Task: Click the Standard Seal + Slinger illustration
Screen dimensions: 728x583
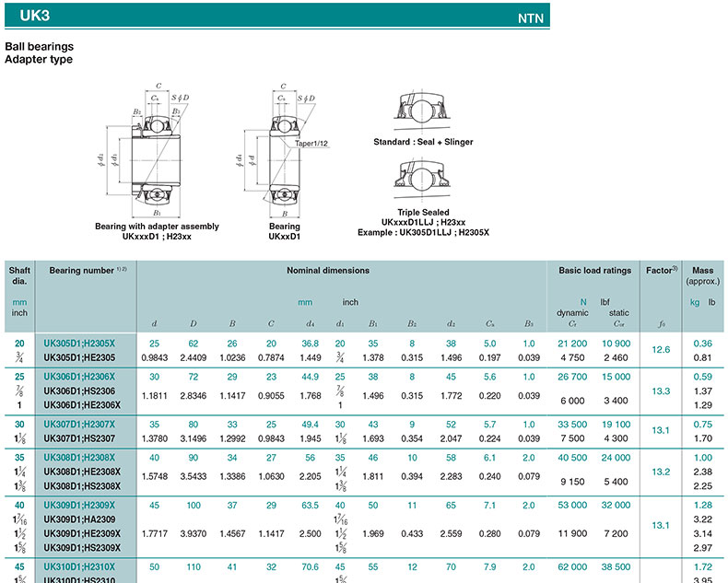Action: pos(423,111)
